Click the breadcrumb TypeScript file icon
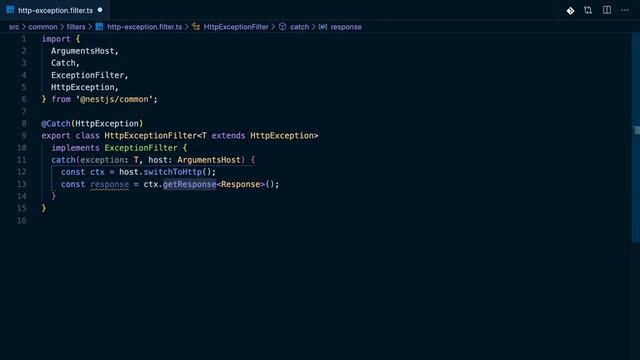This screenshot has width=640, height=360. (99, 27)
